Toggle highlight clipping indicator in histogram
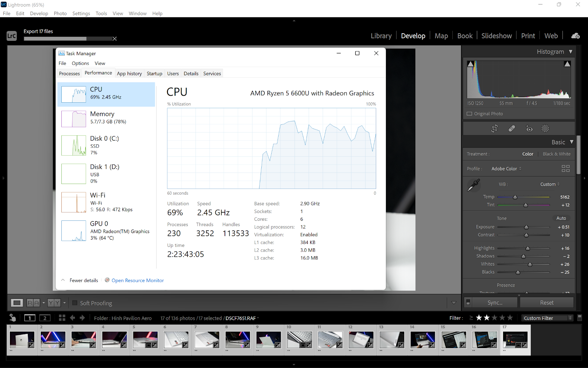This screenshot has width=588, height=368. click(567, 64)
